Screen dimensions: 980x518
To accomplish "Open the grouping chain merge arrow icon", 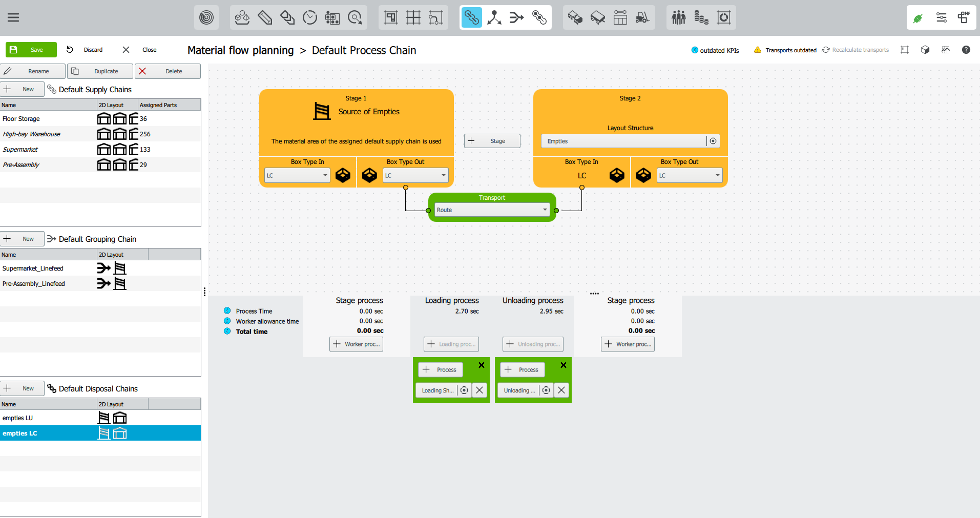I will pyautogui.click(x=517, y=18).
